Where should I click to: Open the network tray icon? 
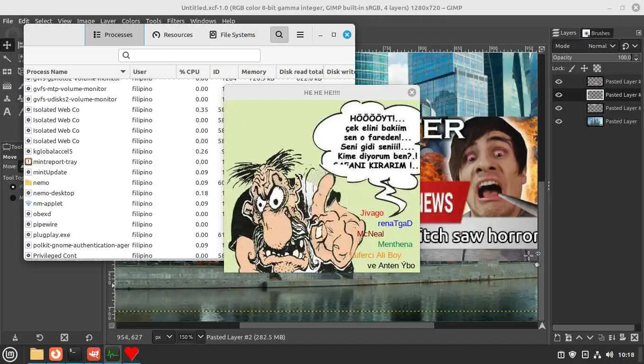pyautogui.click(x=597, y=355)
